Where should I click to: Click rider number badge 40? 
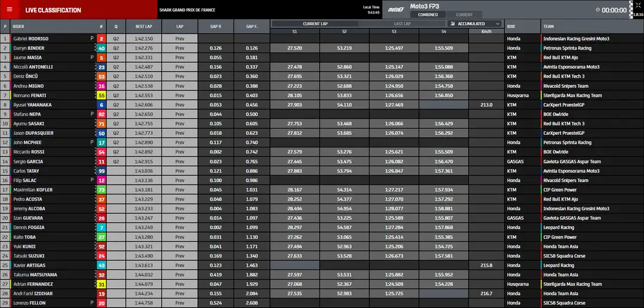tap(101, 48)
